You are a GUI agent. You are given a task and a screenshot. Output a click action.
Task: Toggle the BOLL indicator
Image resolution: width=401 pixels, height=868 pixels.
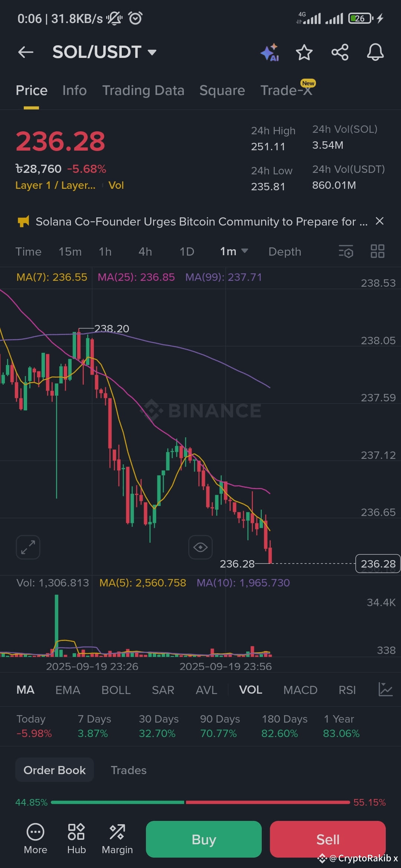pyautogui.click(x=116, y=690)
